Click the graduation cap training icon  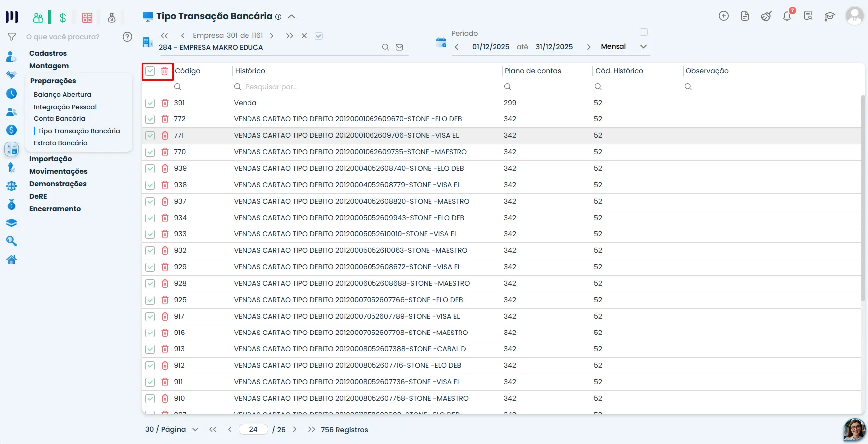point(829,16)
